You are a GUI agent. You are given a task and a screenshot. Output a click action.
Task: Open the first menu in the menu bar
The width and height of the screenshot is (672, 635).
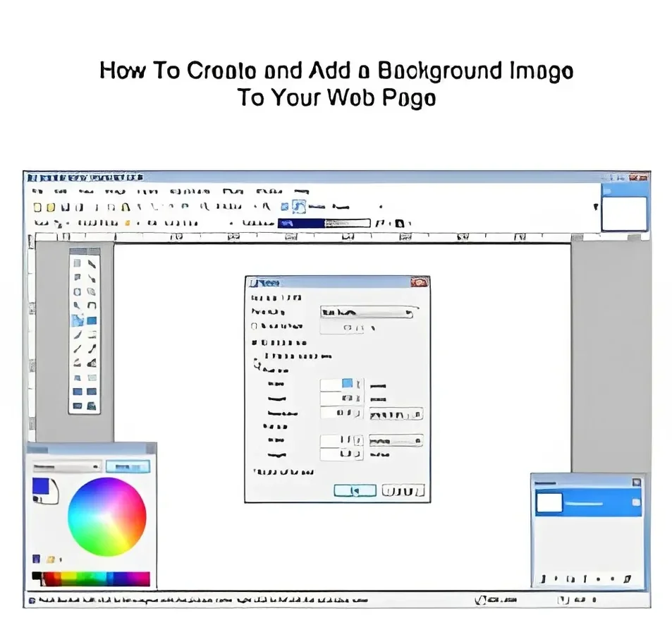[x=37, y=192]
